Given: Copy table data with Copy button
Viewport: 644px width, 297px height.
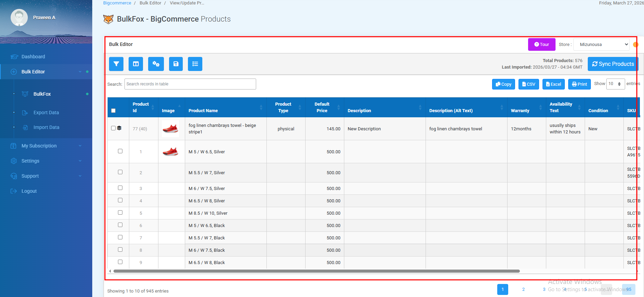Looking at the screenshot, I should coord(503,84).
